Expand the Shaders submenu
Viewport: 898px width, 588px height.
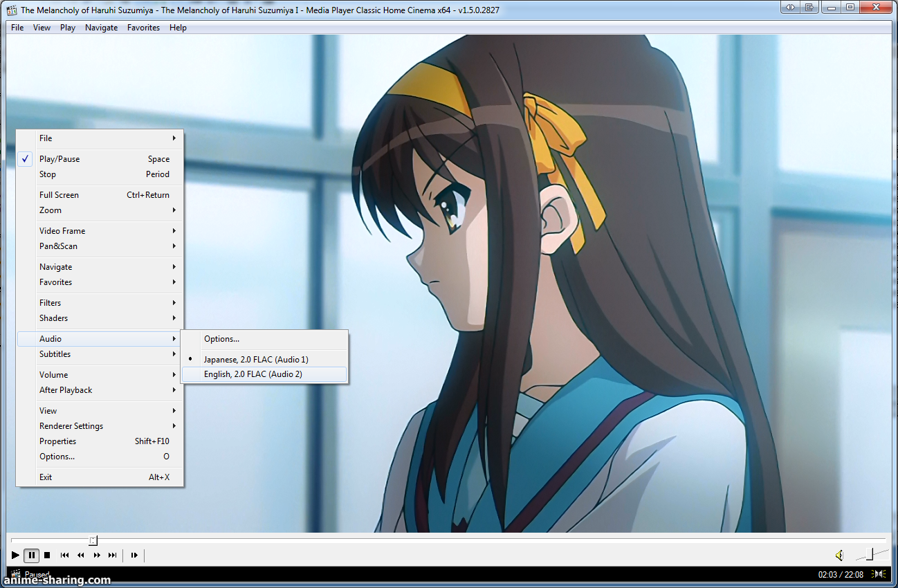pyautogui.click(x=100, y=318)
